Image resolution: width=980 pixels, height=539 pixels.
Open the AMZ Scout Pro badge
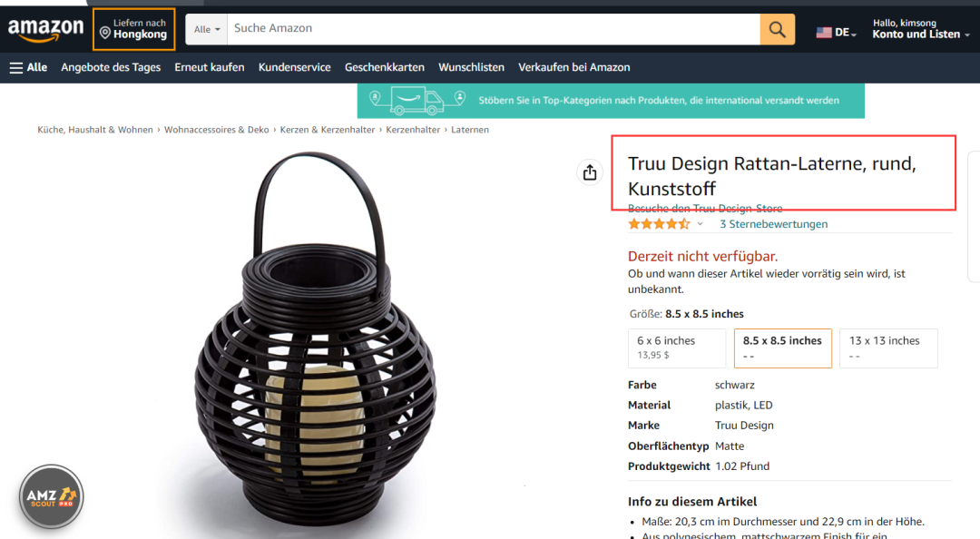click(51, 497)
